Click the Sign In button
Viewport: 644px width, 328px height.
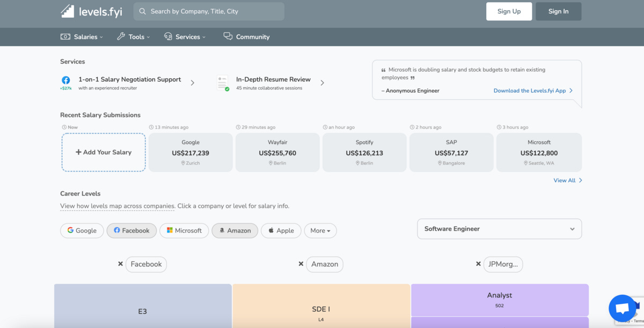558,11
